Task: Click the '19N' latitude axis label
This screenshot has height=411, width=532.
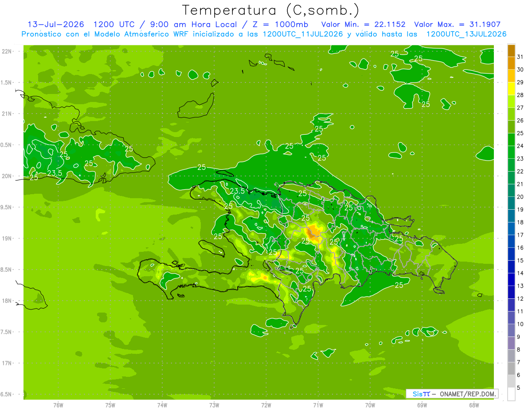Action: (x=7, y=239)
